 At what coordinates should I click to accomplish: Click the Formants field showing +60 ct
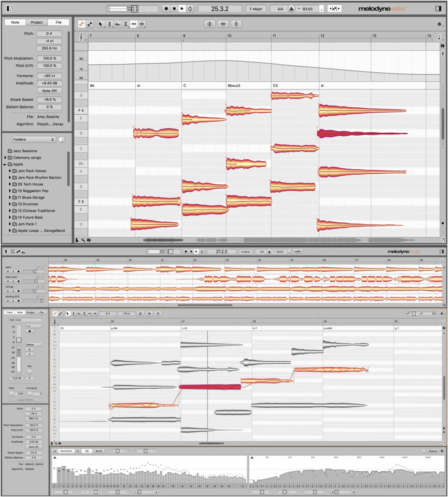tap(50, 76)
